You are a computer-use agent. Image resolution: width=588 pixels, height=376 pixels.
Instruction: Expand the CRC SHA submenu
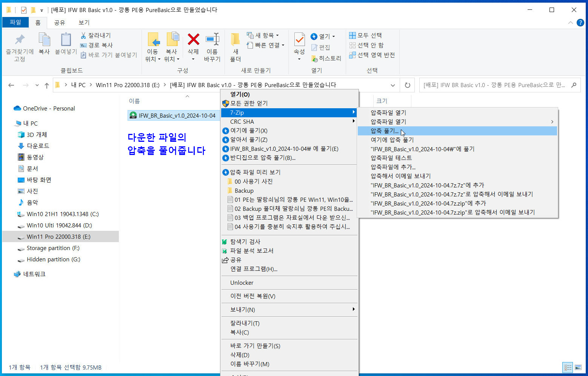(289, 122)
